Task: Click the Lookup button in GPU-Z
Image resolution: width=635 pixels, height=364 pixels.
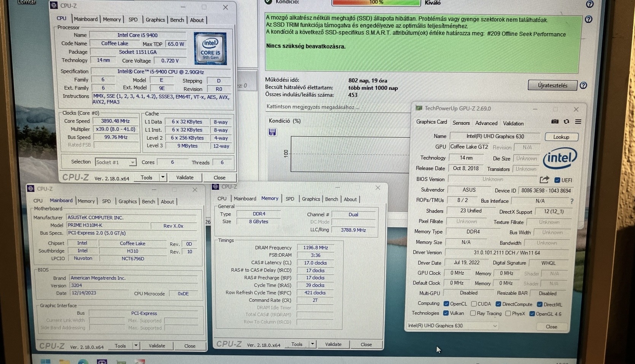Action: click(561, 137)
